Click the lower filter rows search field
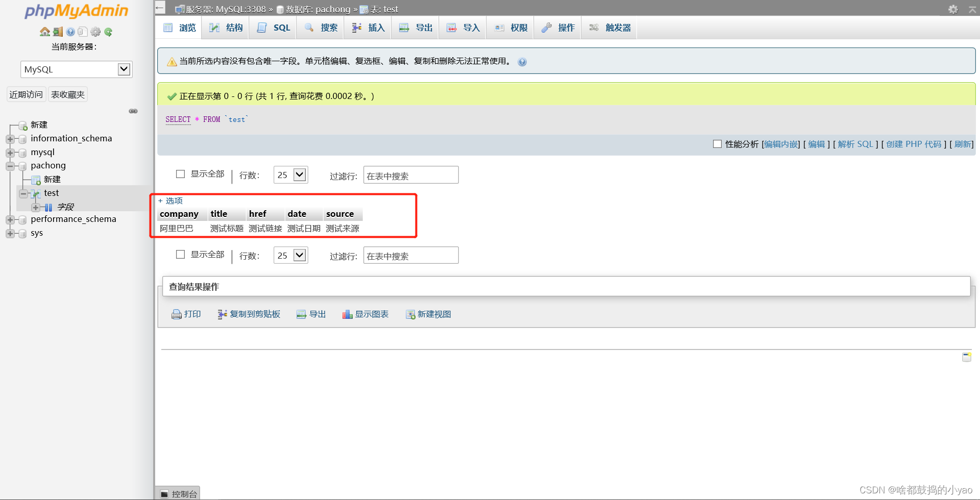 [411, 255]
